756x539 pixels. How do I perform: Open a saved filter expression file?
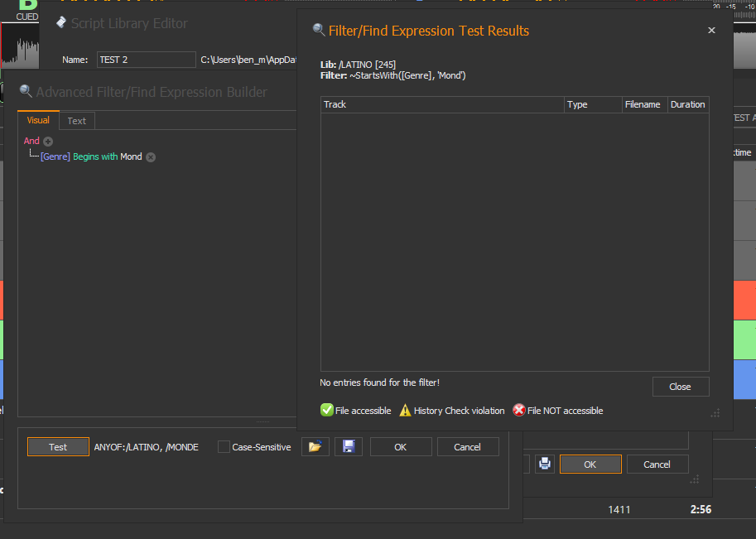click(x=315, y=447)
